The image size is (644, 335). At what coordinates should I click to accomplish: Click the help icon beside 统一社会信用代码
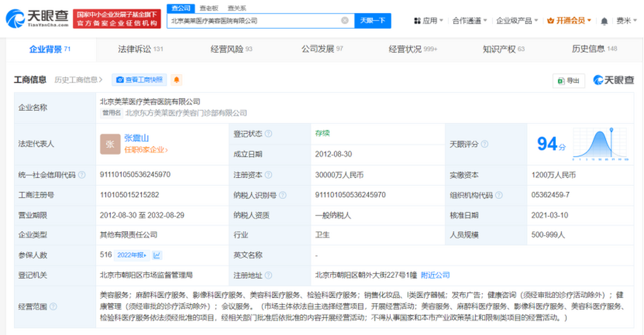(82, 175)
